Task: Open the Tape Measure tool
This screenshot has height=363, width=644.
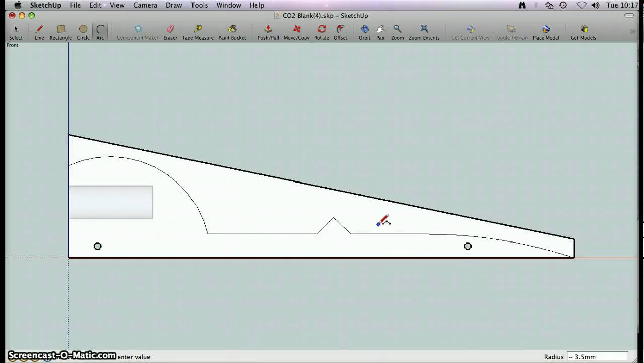Action: pyautogui.click(x=198, y=29)
